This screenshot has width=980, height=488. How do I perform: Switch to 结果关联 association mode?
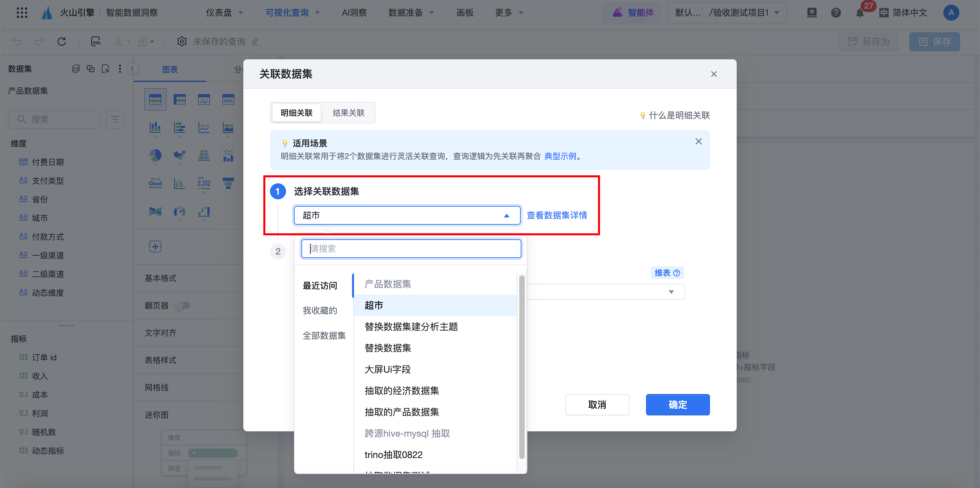[348, 113]
